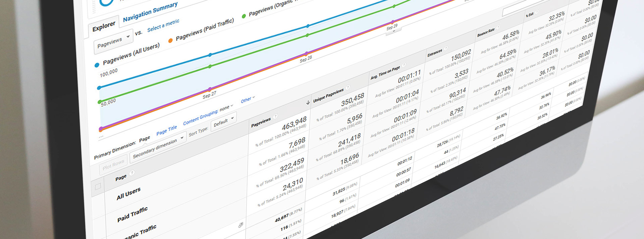The height and width of the screenshot is (239, 644).
Task: Open help icon next to Page column
Action: 132,173
